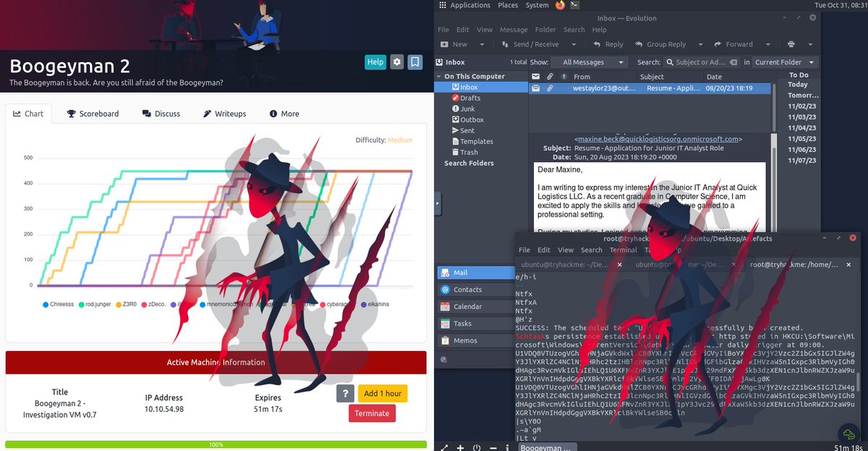This screenshot has height=451, width=868.
Task: Open Evolution's Folder menu
Action: [545, 30]
